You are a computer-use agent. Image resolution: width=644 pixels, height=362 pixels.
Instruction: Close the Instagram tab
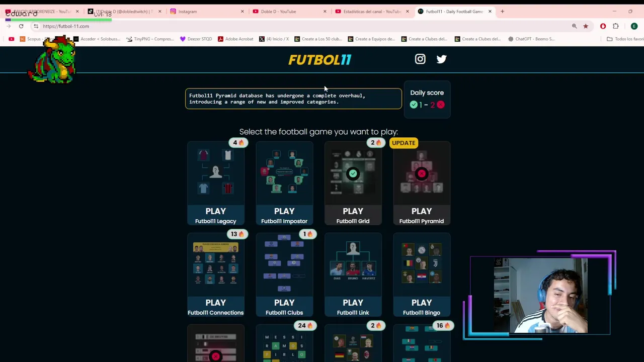tap(242, 12)
